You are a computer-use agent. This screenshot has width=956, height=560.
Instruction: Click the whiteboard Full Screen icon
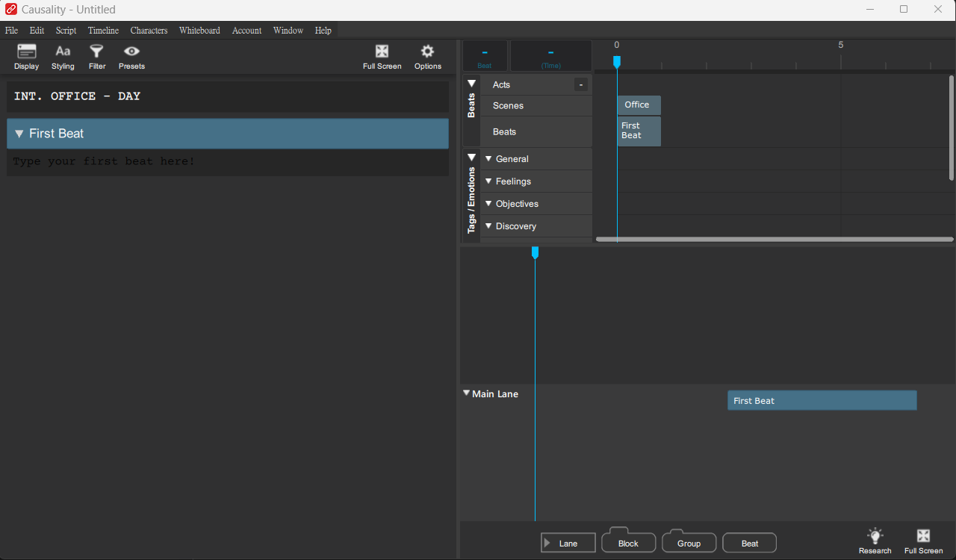pos(923,541)
